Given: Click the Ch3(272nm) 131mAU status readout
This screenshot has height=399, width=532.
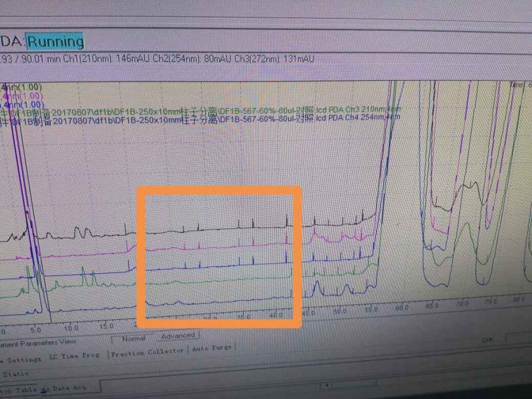Looking at the screenshot, I should click(x=275, y=59).
